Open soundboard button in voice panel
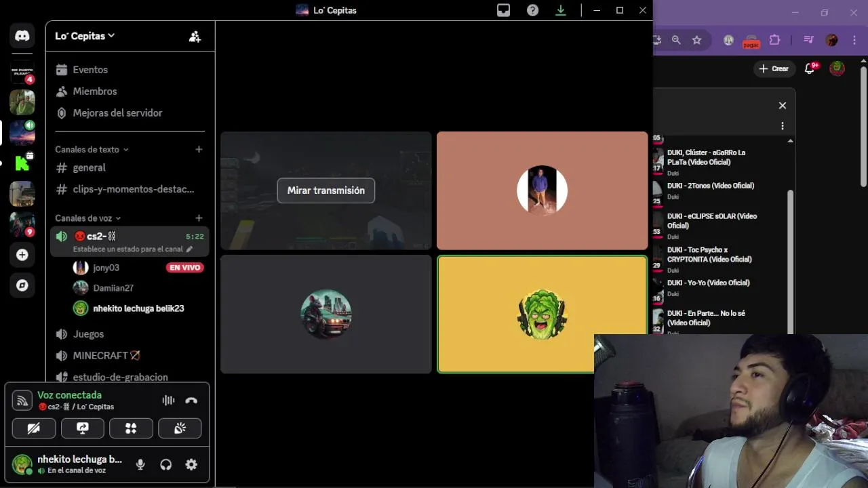This screenshot has width=868, height=488. point(180,428)
